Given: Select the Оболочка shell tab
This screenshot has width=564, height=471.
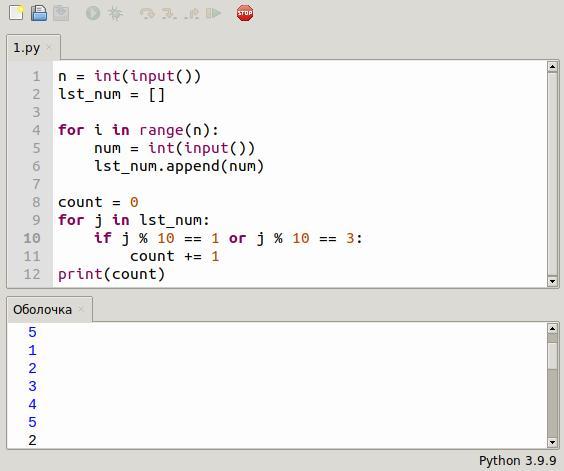Looking at the screenshot, I should [42, 309].
